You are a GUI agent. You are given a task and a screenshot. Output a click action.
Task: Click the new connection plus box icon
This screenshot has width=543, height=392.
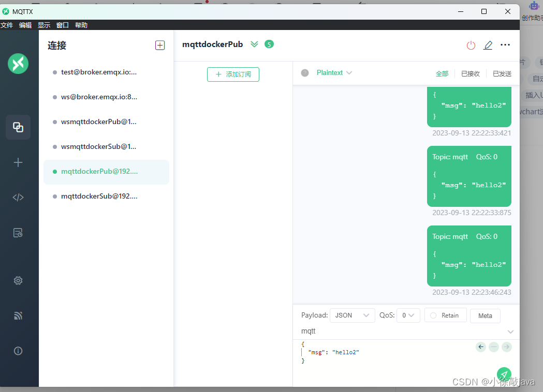159,46
